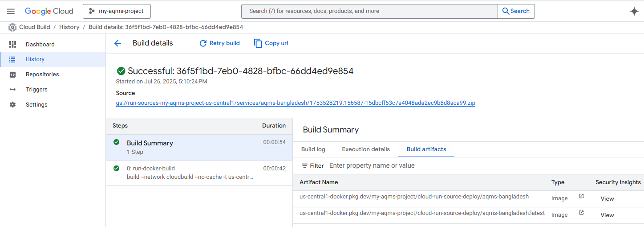Click the Triggers arrow icon
The image size is (644, 227).
point(12,90)
